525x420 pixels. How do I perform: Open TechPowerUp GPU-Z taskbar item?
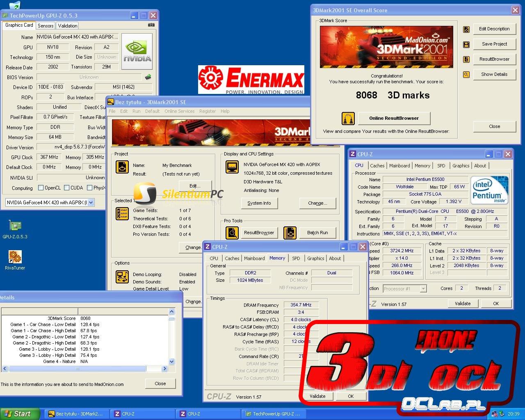(x=273, y=414)
